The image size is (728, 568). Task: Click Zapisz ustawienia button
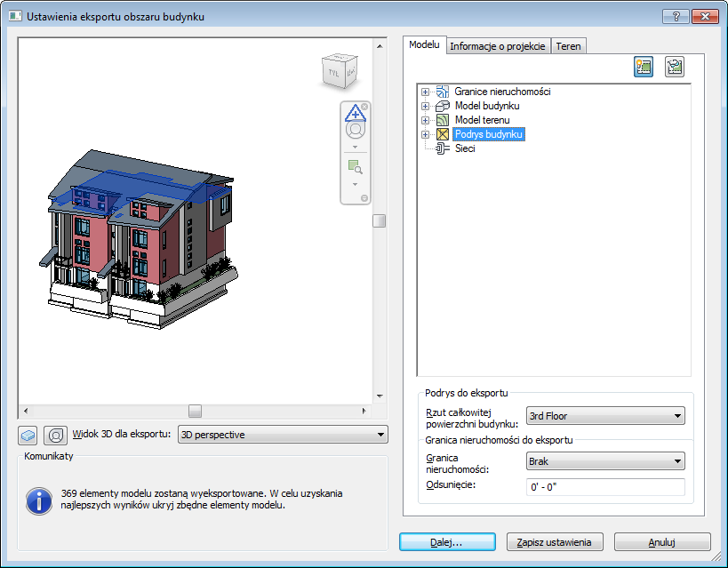tap(555, 542)
